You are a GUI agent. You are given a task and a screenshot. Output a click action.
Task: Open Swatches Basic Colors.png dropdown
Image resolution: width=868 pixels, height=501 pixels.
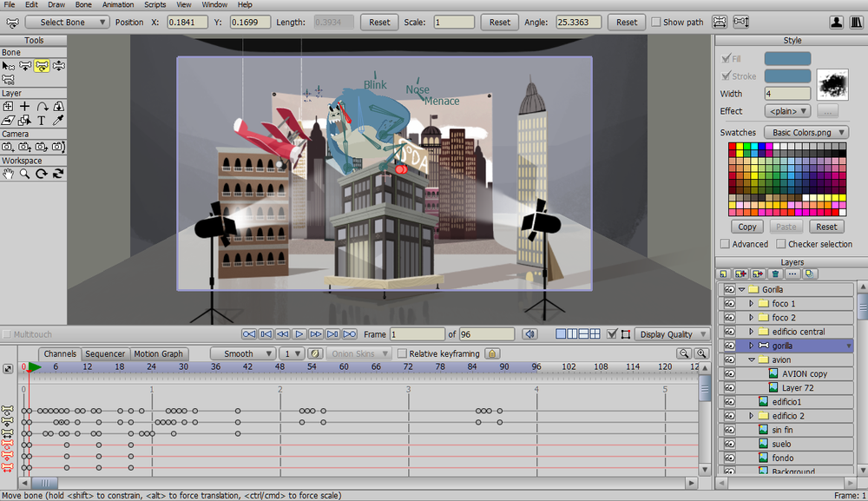806,132
